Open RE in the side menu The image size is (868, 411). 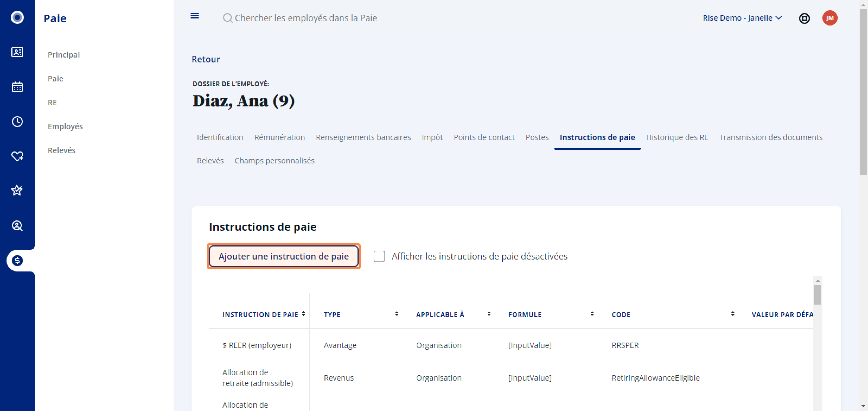[x=52, y=103]
